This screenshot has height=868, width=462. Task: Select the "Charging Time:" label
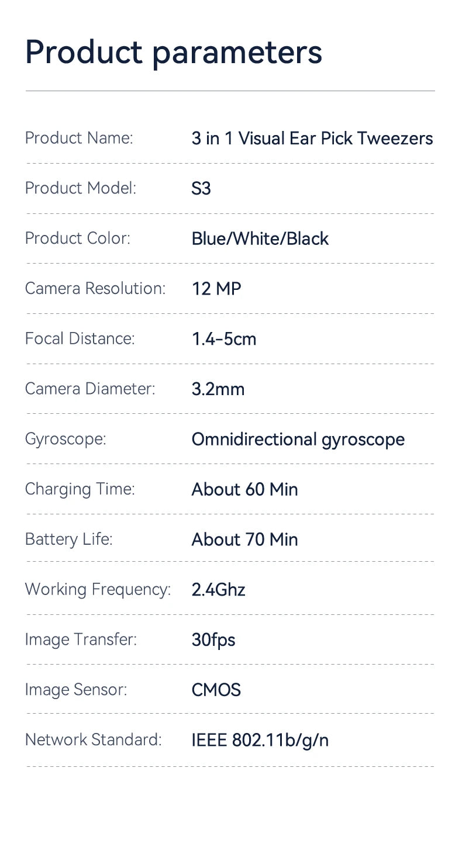(80, 489)
